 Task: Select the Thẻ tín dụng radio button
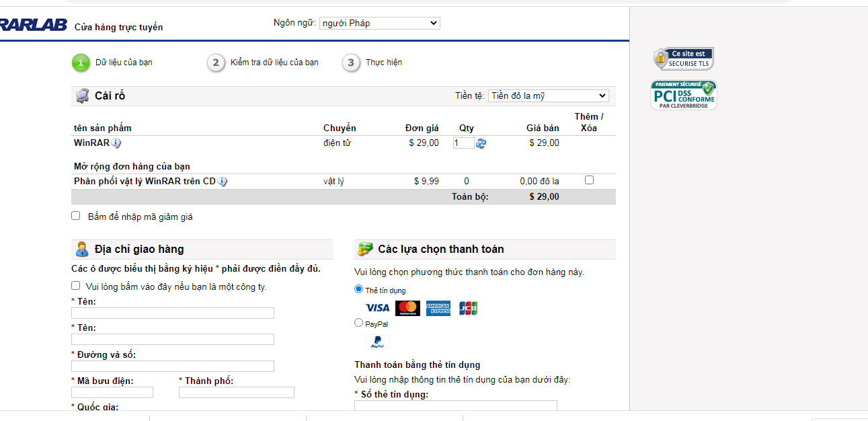(x=358, y=289)
